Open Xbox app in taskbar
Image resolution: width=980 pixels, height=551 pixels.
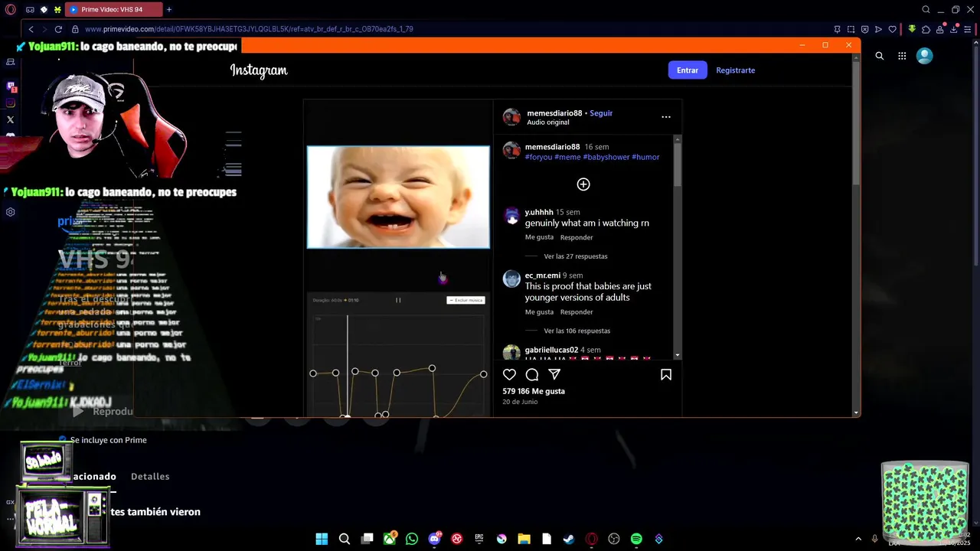(390, 539)
